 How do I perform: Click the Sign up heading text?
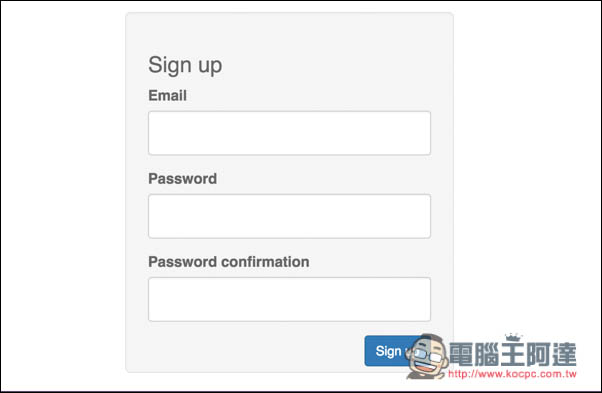[185, 65]
